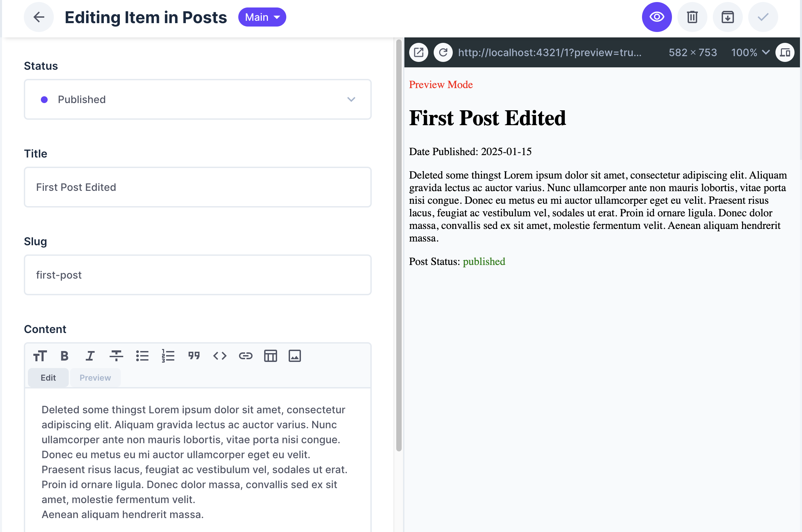
Task: Switch to the Edit tab
Action: [48, 378]
